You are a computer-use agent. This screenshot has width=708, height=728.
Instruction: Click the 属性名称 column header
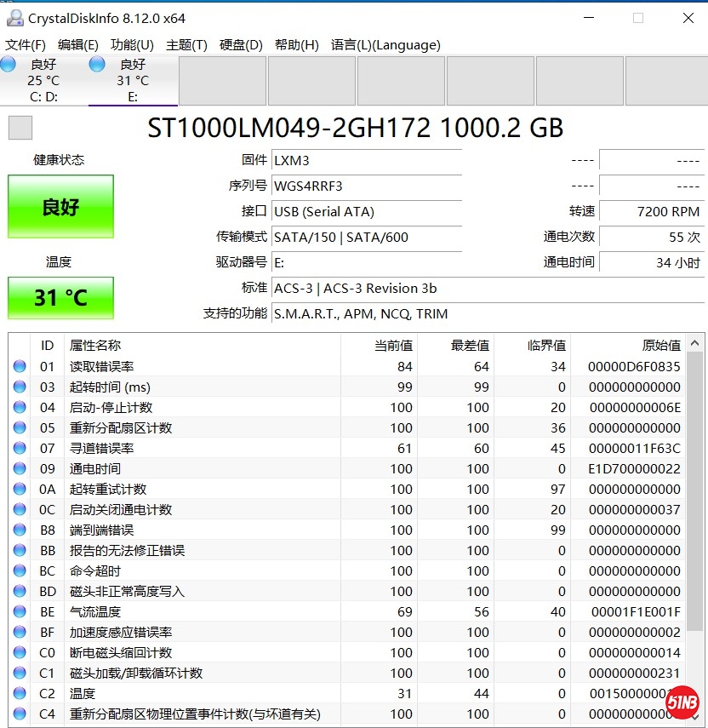(x=95, y=345)
